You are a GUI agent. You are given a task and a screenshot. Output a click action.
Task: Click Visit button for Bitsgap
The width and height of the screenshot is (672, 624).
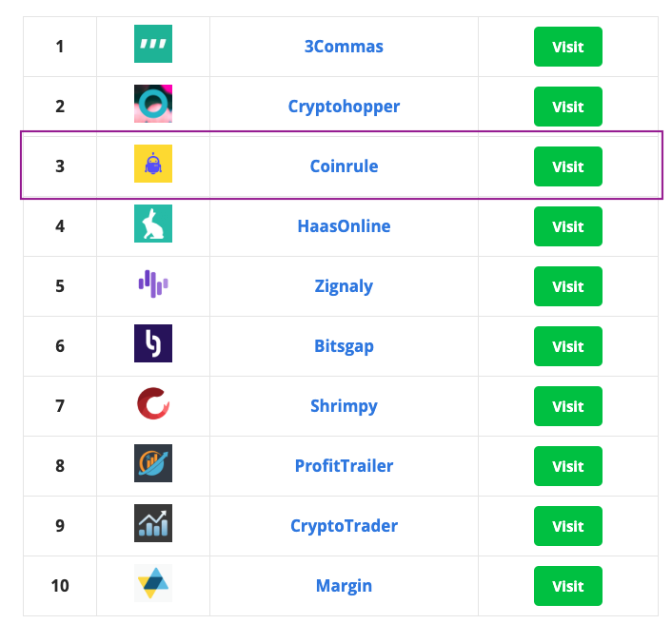point(568,346)
